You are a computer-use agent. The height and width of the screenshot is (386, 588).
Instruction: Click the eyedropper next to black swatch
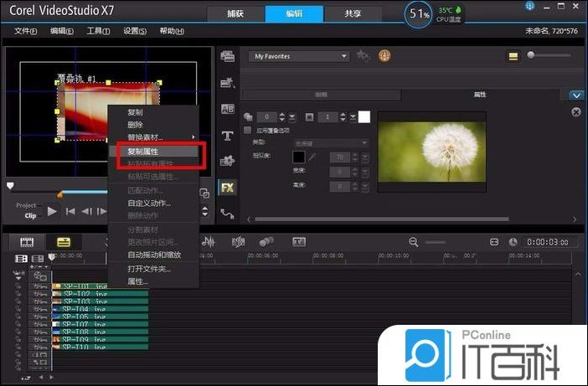(x=312, y=157)
